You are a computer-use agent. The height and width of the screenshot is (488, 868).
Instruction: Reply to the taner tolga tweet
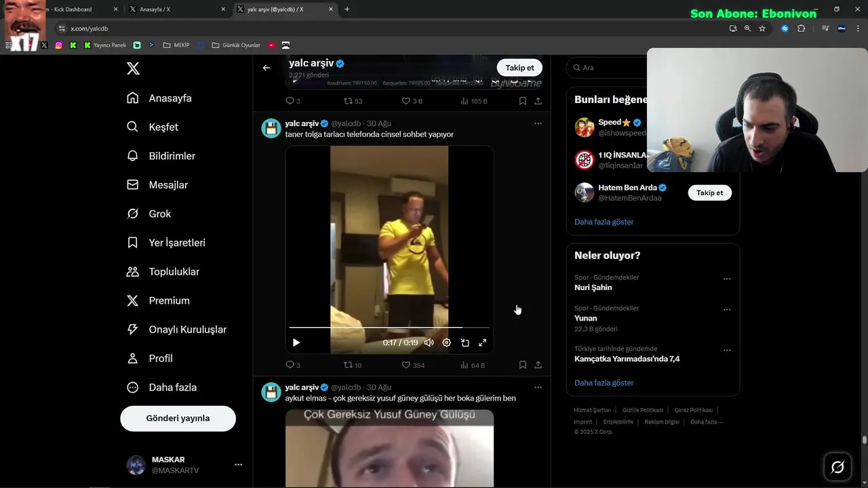293,365
